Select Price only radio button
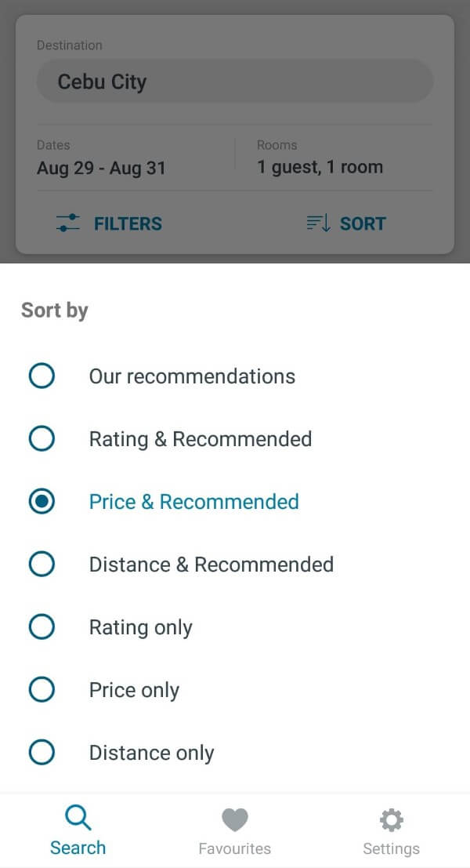The height and width of the screenshot is (868, 470). click(42, 690)
